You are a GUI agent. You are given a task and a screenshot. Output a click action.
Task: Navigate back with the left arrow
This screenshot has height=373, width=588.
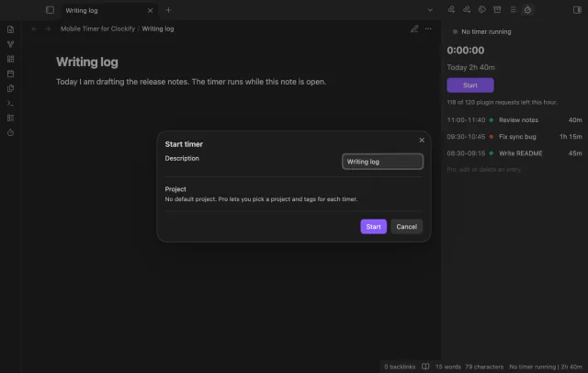point(34,28)
